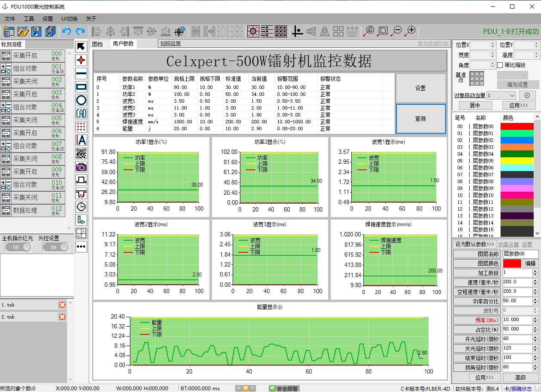Toggle the 外控设置 switch
This screenshot has width=541, height=392.
point(55,247)
